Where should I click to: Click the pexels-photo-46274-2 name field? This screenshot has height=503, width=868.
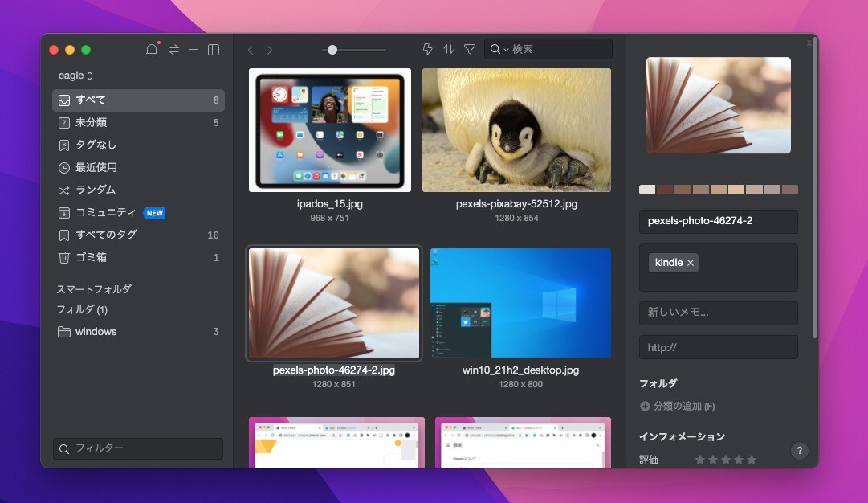719,221
